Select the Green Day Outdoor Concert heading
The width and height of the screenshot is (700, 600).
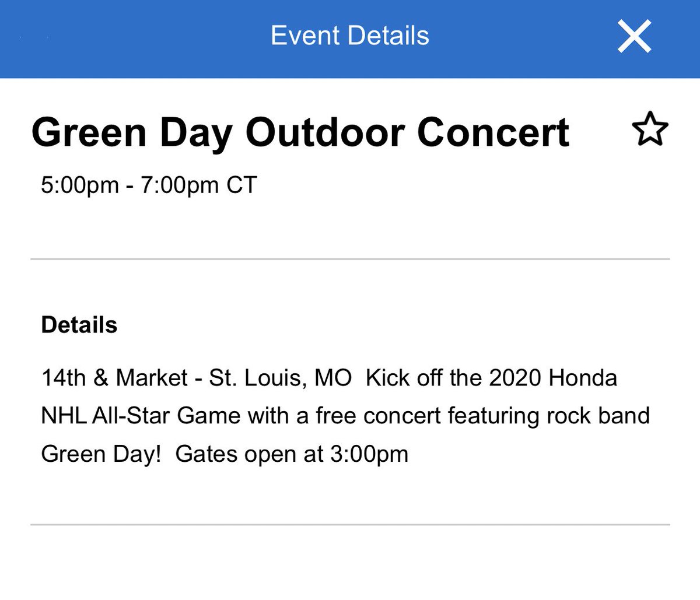(x=300, y=132)
